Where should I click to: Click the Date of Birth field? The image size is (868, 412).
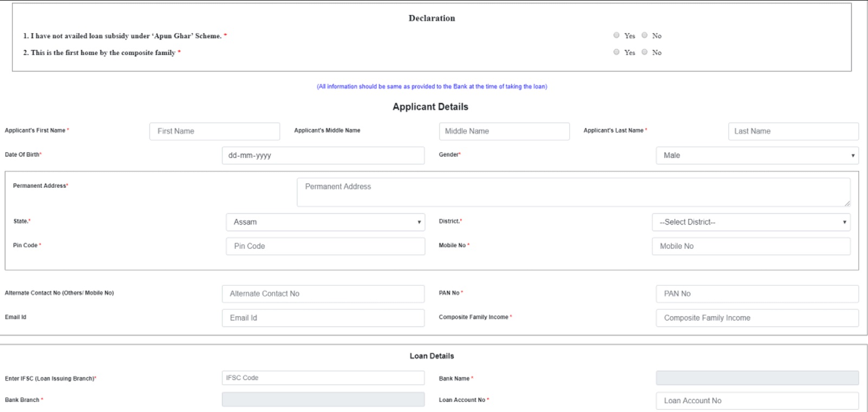click(323, 155)
